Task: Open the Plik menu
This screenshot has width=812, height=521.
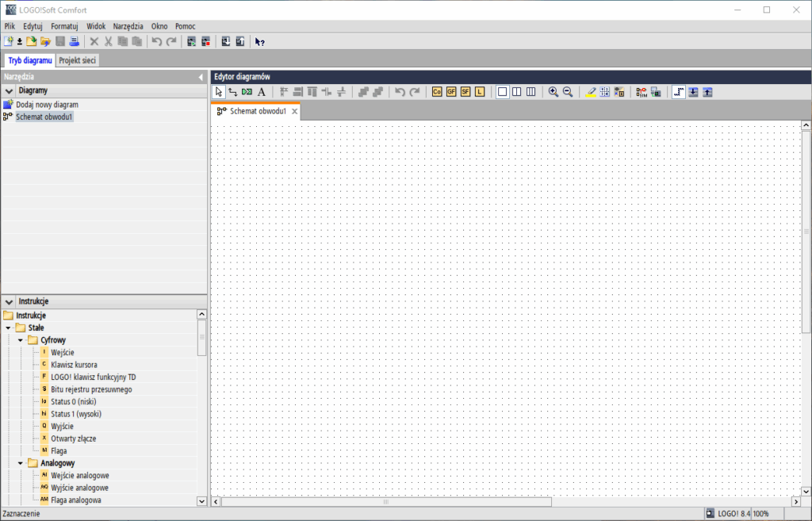Action: tap(10, 26)
